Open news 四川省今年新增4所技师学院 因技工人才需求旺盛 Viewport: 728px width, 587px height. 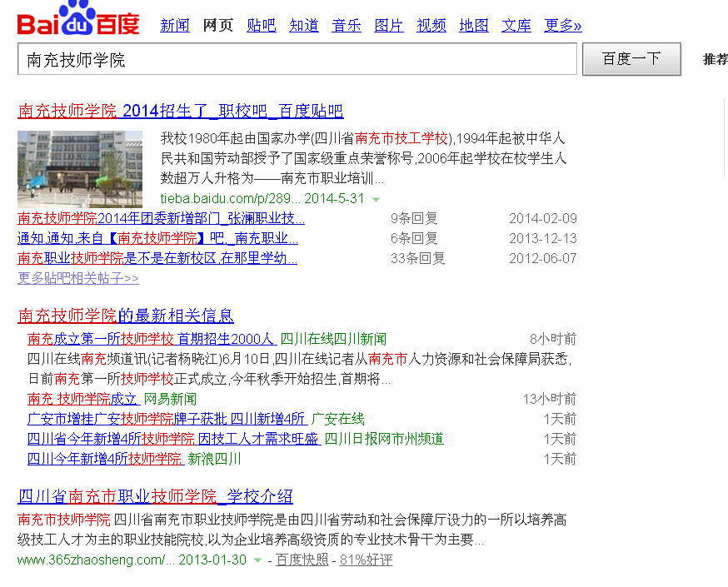173,439
